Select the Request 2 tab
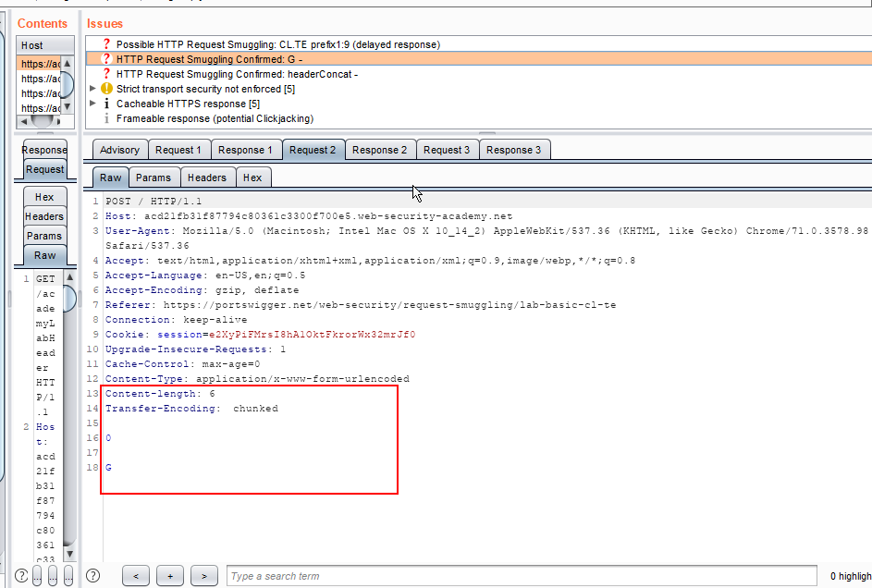This screenshot has width=872, height=588. pos(313,150)
